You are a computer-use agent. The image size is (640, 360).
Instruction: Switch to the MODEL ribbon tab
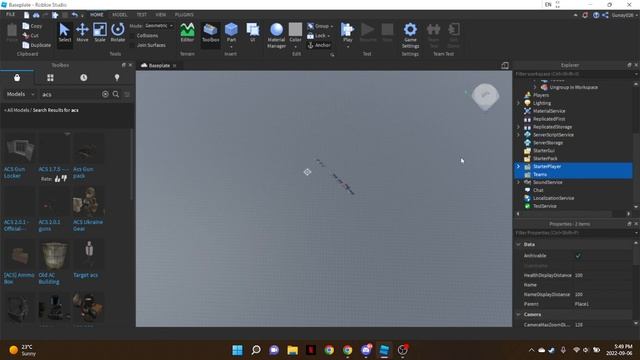(x=120, y=15)
